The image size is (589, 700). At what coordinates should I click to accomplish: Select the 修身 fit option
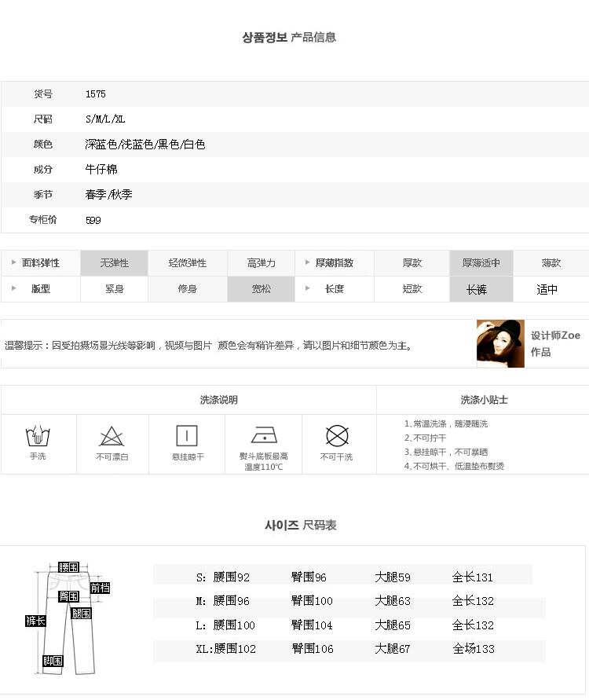pos(188,289)
